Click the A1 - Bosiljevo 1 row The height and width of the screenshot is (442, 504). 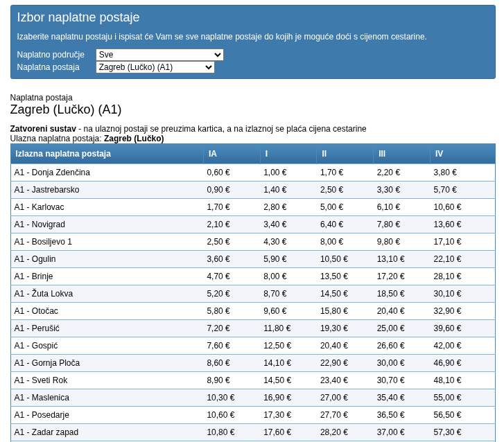click(43, 242)
